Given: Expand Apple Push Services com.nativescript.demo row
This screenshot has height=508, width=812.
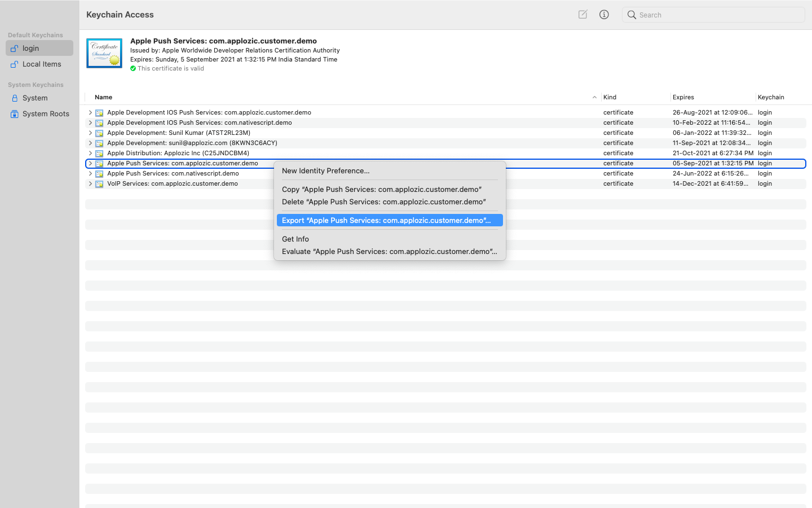Looking at the screenshot, I should coord(90,173).
